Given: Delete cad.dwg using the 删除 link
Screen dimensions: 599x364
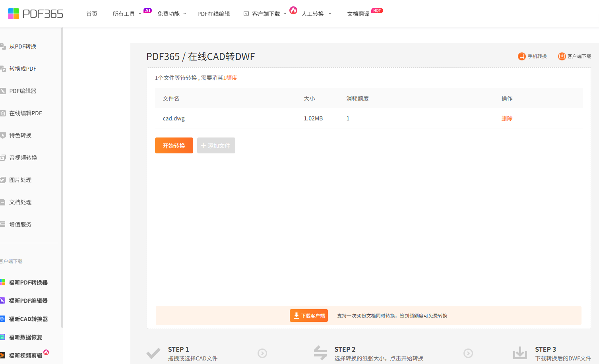Looking at the screenshot, I should 507,118.
